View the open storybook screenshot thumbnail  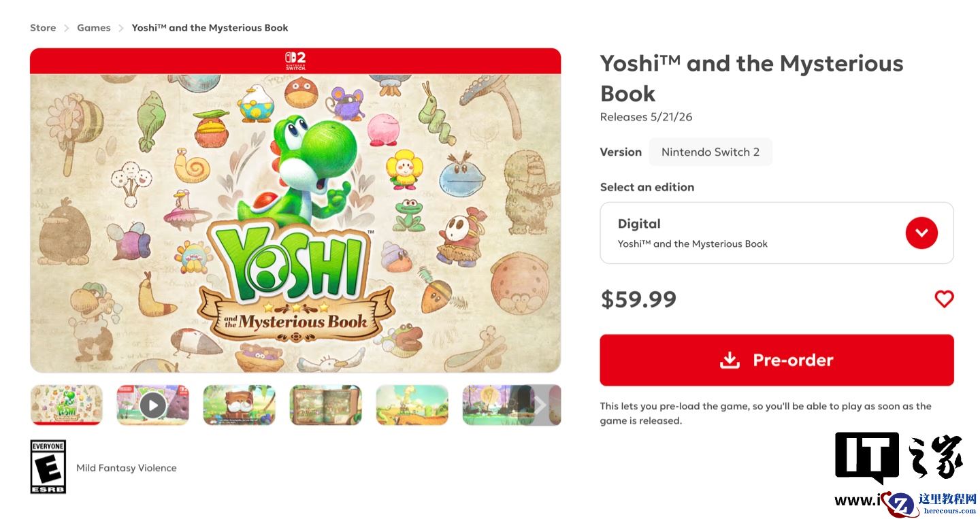pyautogui.click(x=325, y=405)
